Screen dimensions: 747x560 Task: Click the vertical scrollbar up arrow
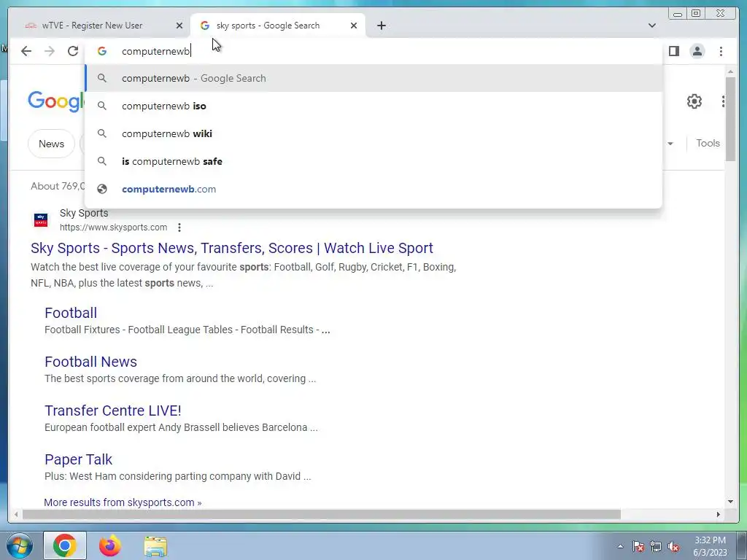tap(730, 72)
